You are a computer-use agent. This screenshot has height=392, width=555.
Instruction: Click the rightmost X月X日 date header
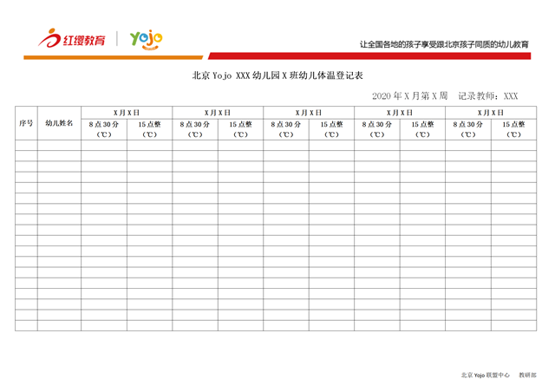pyautogui.click(x=491, y=113)
